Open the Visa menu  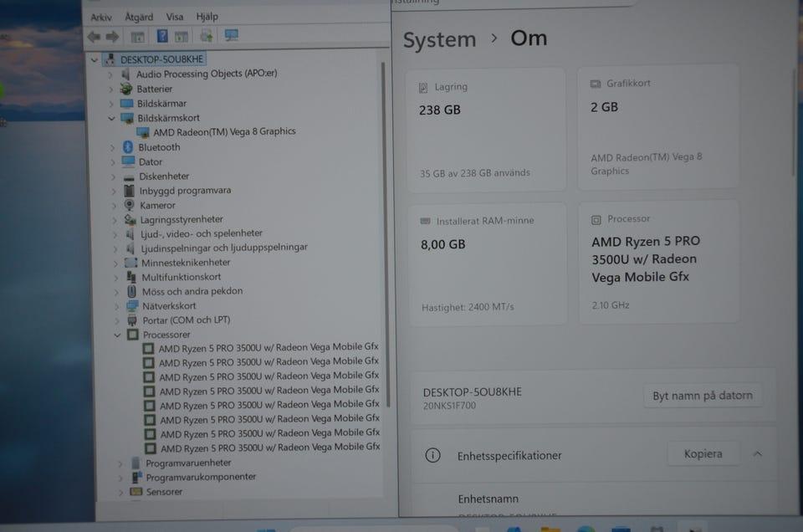(x=174, y=17)
